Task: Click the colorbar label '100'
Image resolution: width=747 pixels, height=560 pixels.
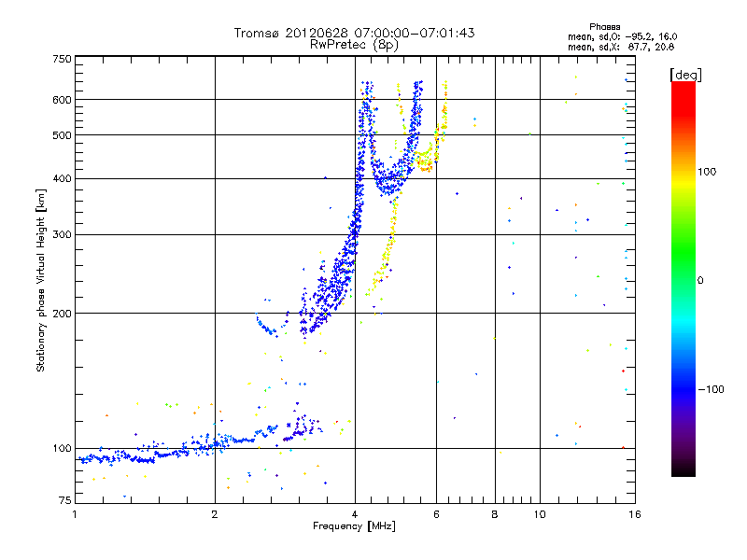Action: pyautogui.click(x=707, y=172)
